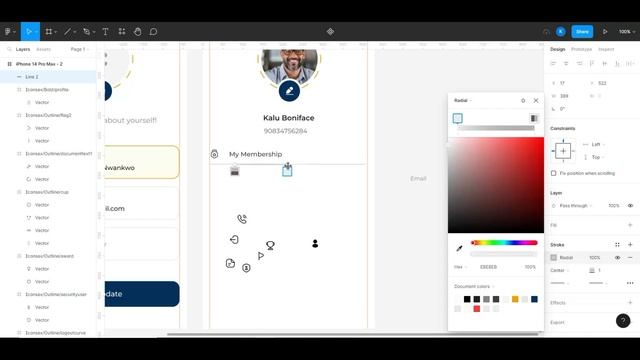Select the Move tool
640x360 pixels.
pyautogui.click(x=29, y=31)
